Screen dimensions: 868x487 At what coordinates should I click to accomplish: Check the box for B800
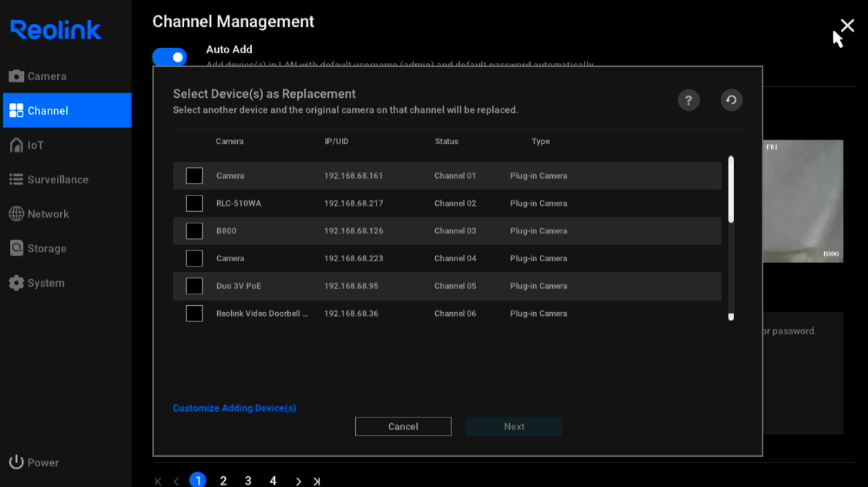click(194, 231)
